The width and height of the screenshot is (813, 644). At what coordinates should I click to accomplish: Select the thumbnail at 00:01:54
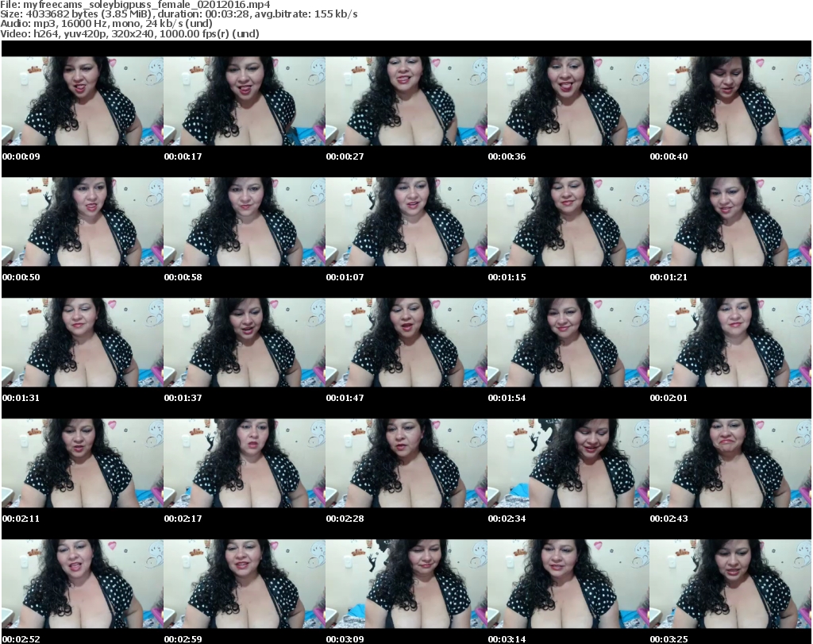coord(568,343)
